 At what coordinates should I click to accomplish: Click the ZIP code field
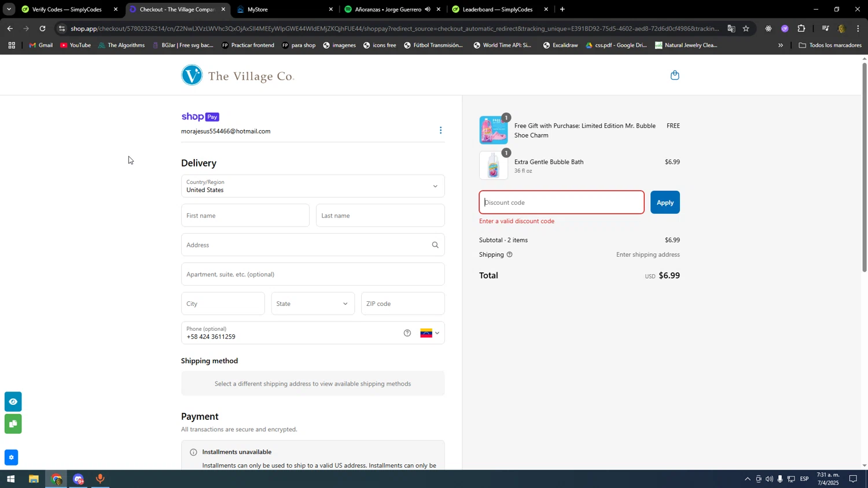(403, 304)
